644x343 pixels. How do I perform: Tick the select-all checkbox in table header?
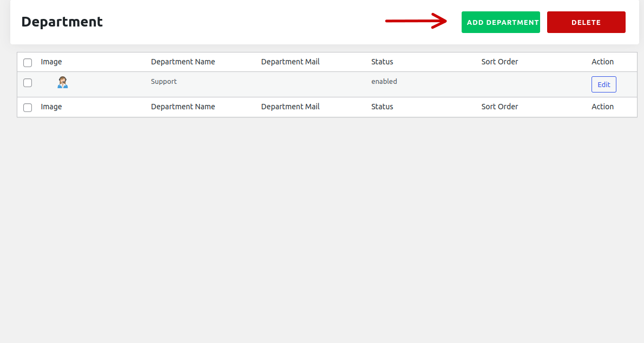click(28, 63)
